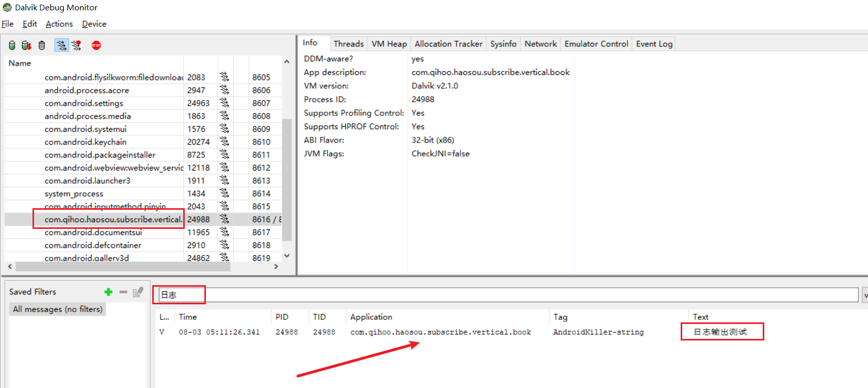Click the thread icon in the com.android.packageinstaller row
This screenshot has height=388, width=868.
pos(224,154)
